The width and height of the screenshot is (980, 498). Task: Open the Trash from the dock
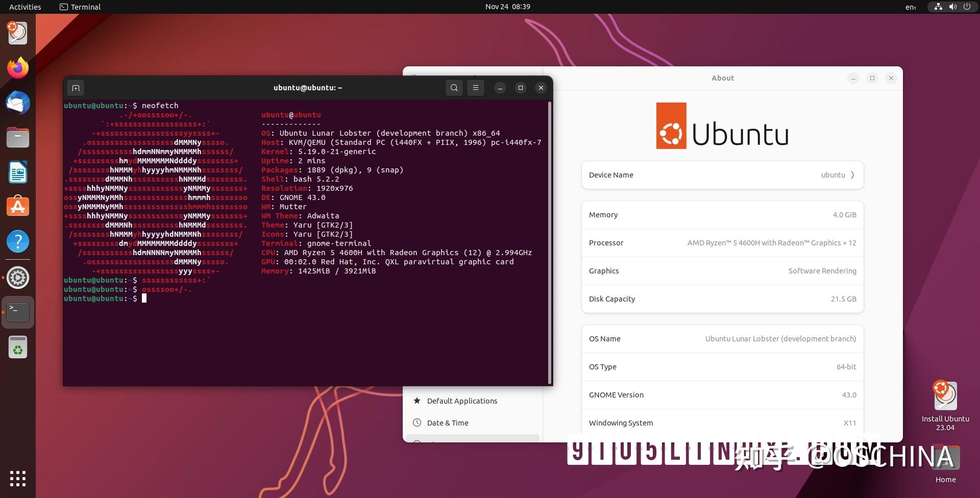pos(17,346)
